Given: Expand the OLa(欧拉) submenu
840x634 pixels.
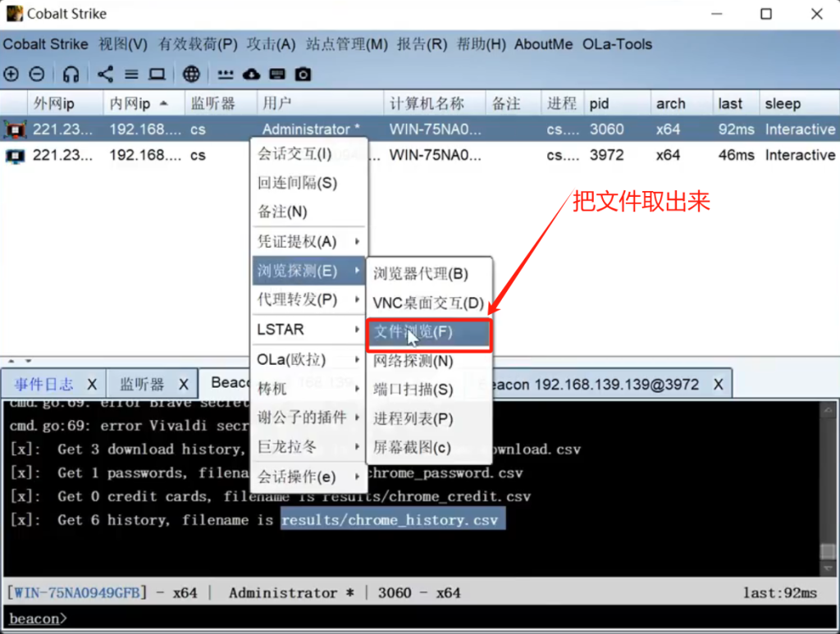Looking at the screenshot, I should click(x=309, y=359).
